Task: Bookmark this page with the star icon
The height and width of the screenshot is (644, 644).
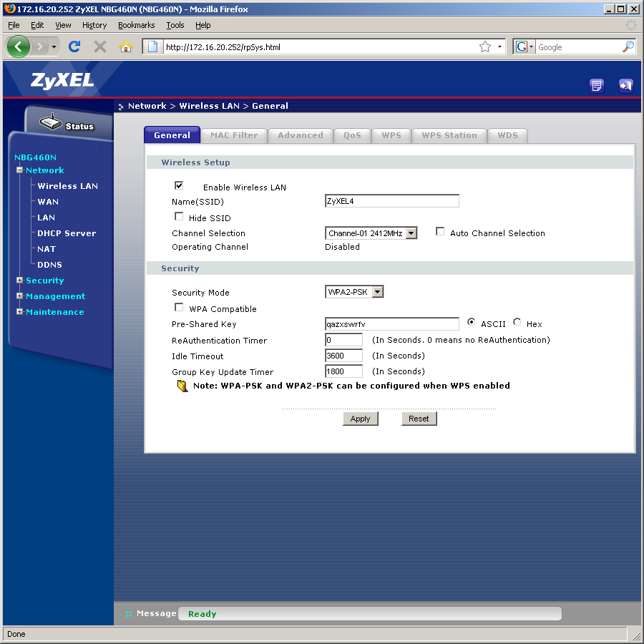Action: point(485,47)
